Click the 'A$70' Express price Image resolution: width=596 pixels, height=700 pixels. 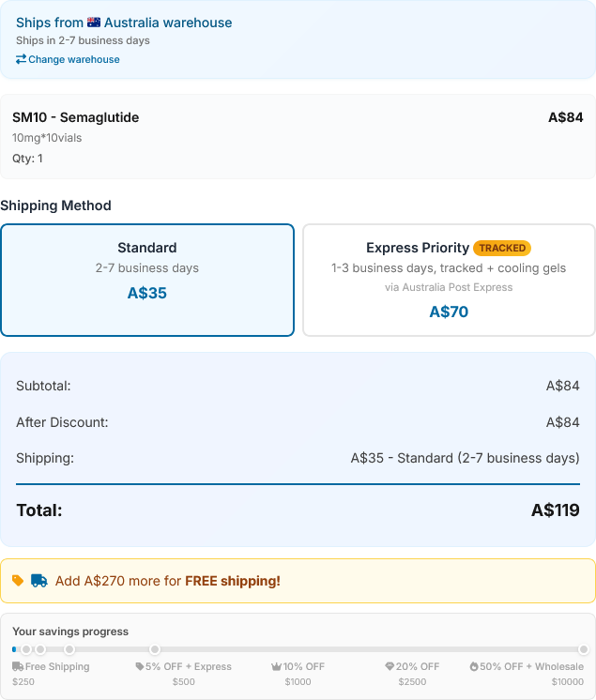449,312
